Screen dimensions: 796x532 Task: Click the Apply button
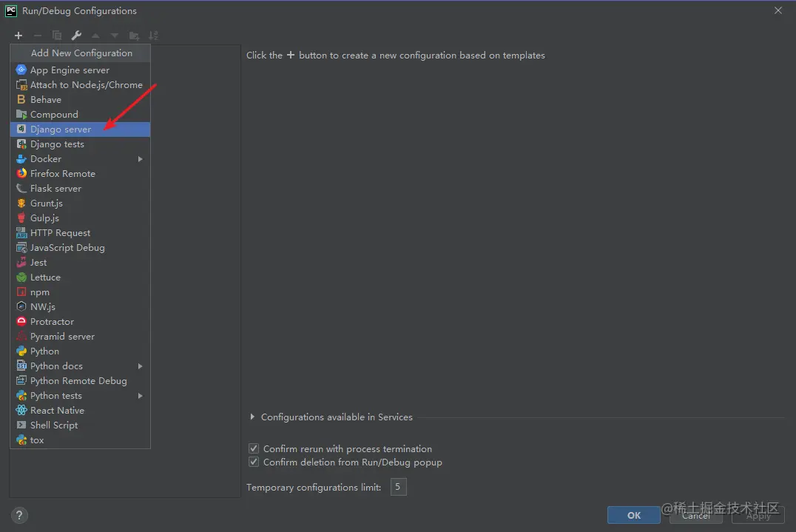(x=758, y=515)
